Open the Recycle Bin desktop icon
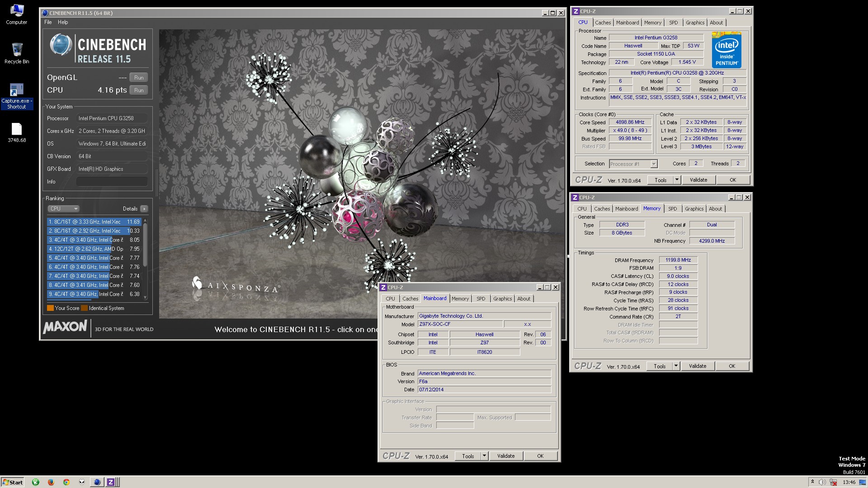 click(x=17, y=53)
